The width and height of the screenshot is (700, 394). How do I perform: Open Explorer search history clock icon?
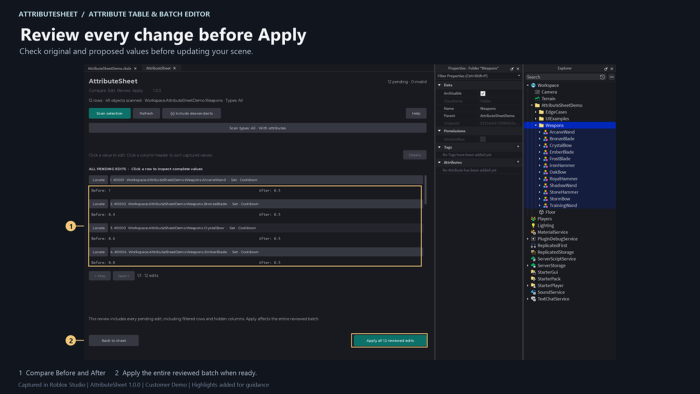pos(602,77)
